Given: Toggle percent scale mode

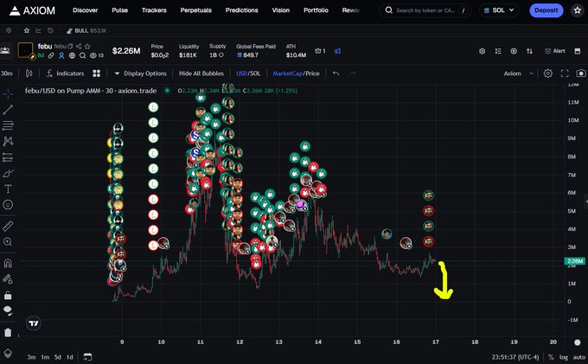Looking at the screenshot, I should click(551, 357).
